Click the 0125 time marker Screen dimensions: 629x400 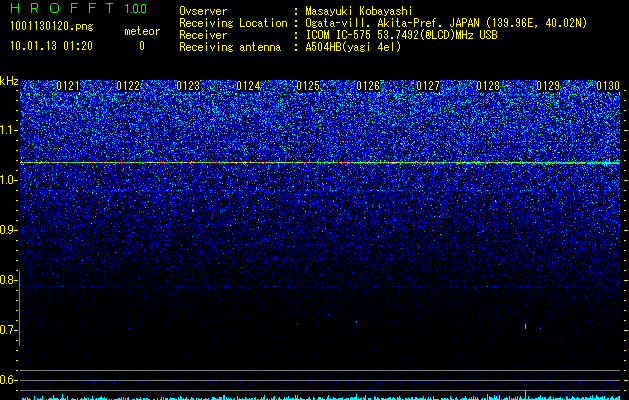(308, 86)
